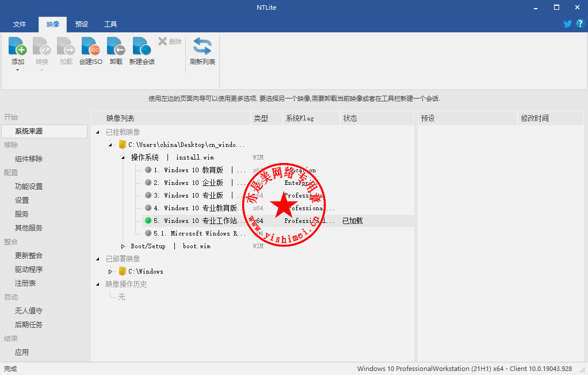Click the folder icon beside C:\Windows
The width and height of the screenshot is (588, 375).
[122, 271]
